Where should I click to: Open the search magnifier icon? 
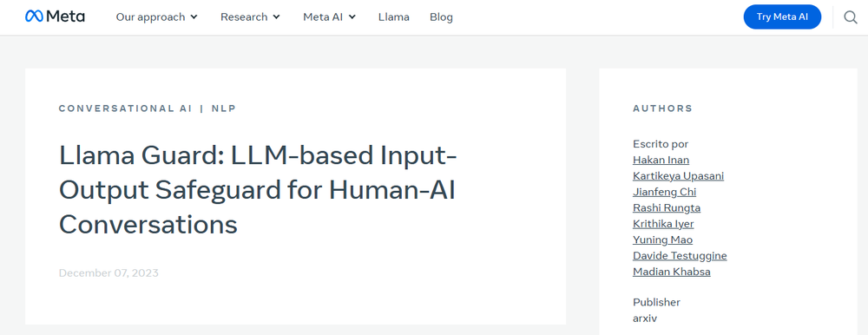(x=851, y=17)
